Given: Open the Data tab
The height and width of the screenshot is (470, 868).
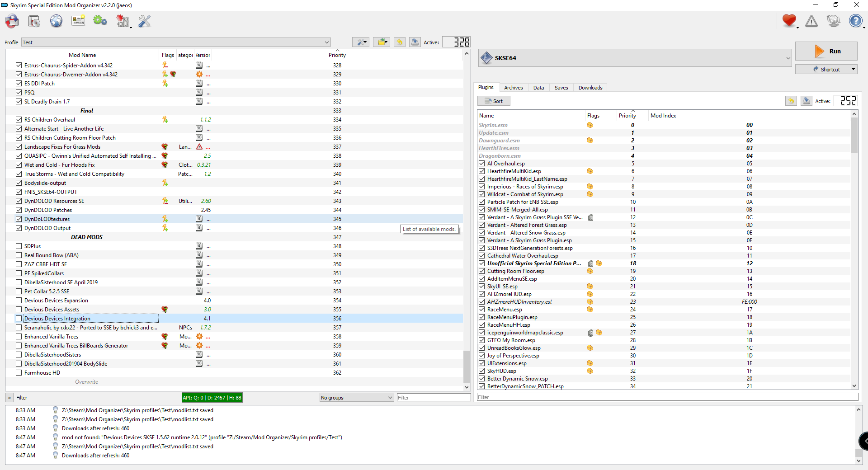Looking at the screenshot, I should click(x=538, y=88).
